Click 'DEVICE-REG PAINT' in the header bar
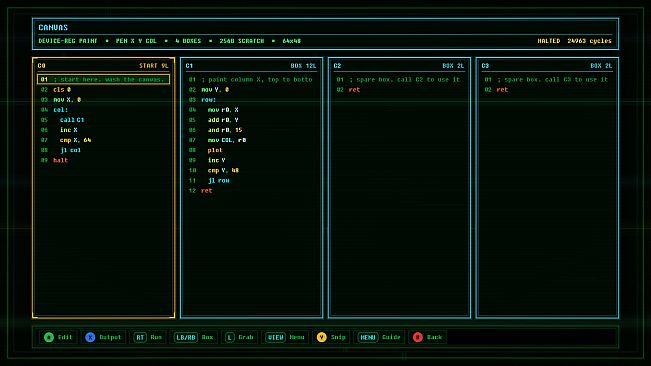This screenshot has width=651, height=366. coord(68,41)
